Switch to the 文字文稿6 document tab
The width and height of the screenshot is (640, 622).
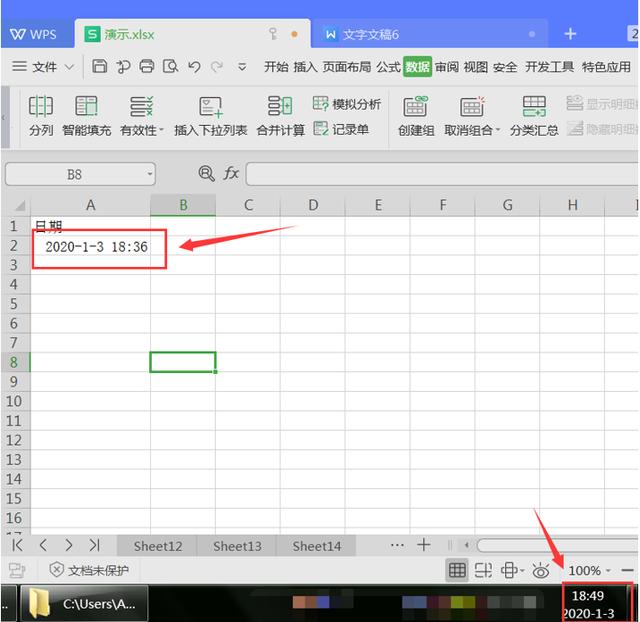coord(429,34)
